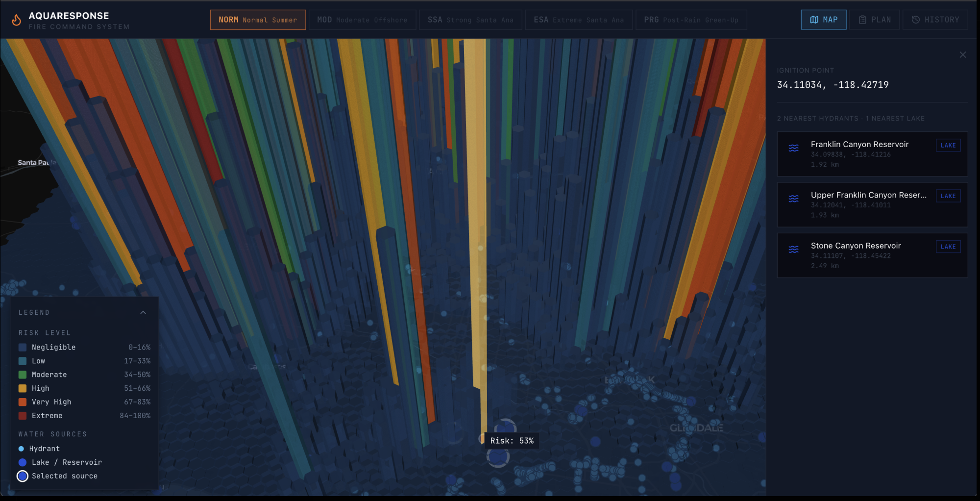Click wave icon beside Stone Canyon Reservoir
The height and width of the screenshot is (501, 980).
(x=794, y=250)
